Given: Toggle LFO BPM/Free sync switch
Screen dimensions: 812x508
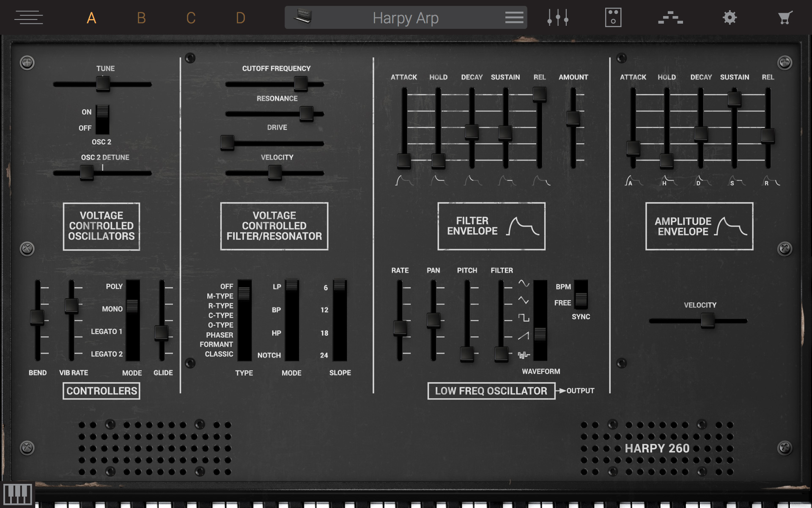Looking at the screenshot, I should pyautogui.click(x=581, y=295).
